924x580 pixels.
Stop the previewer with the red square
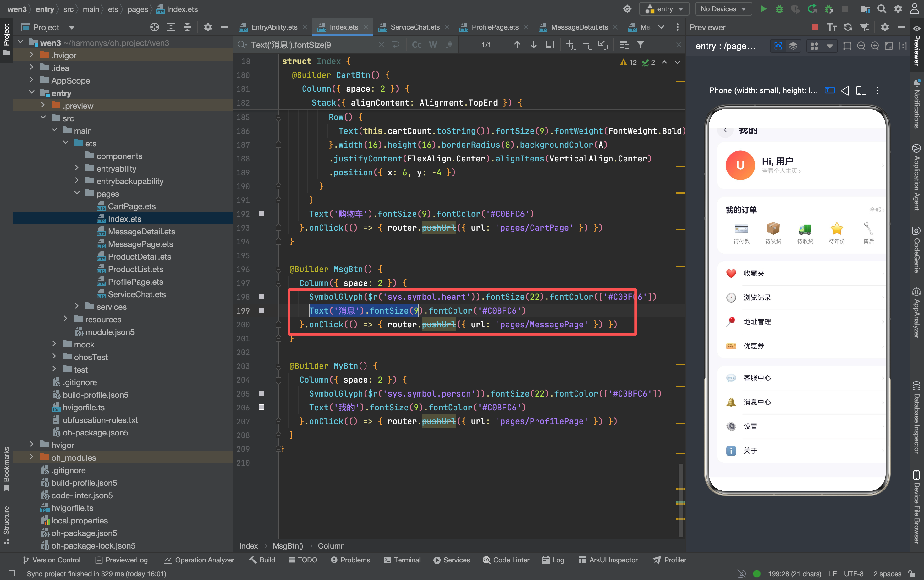815,27
